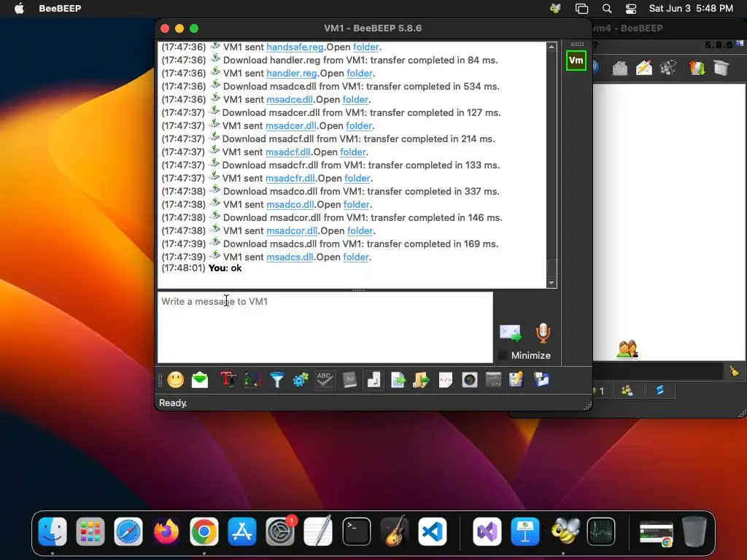Open chat settings blue gears icon

tap(301, 380)
